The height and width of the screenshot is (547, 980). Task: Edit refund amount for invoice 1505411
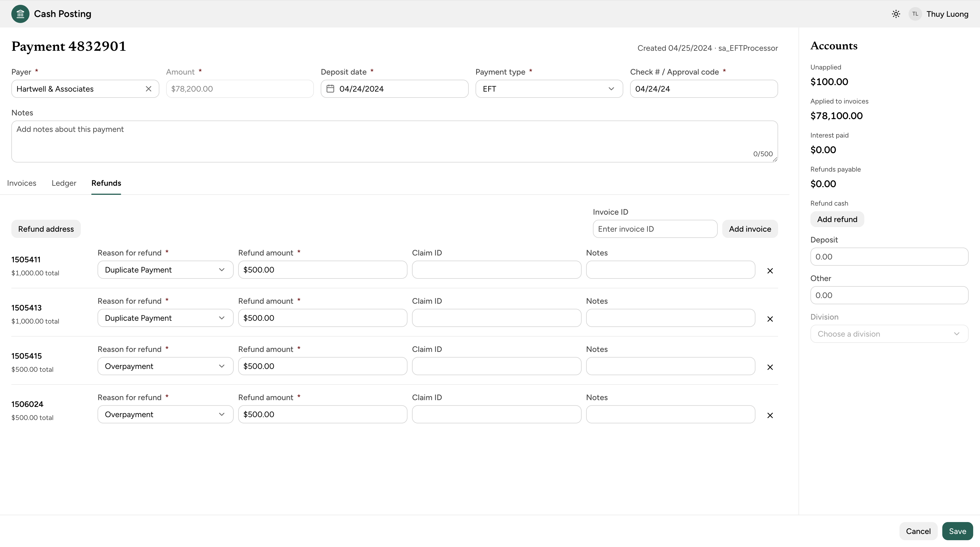[x=323, y=270]
